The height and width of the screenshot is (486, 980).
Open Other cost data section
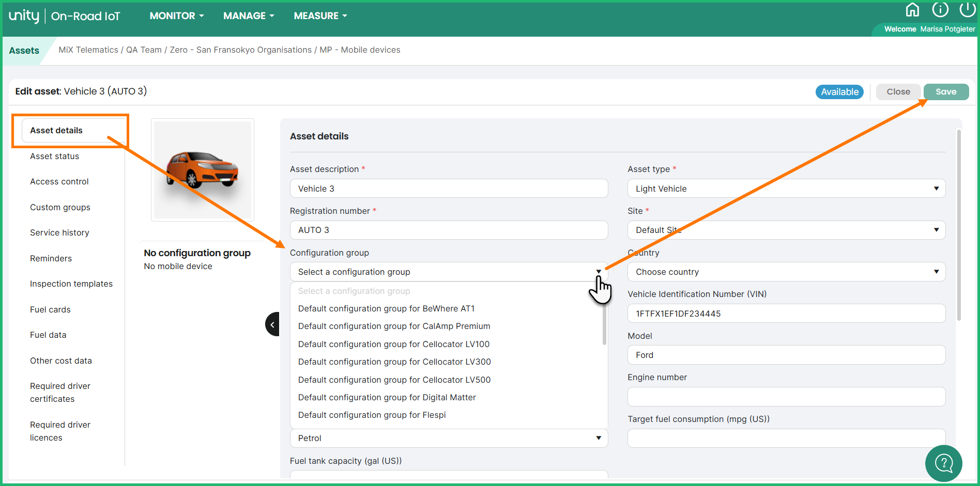[61, 360]
